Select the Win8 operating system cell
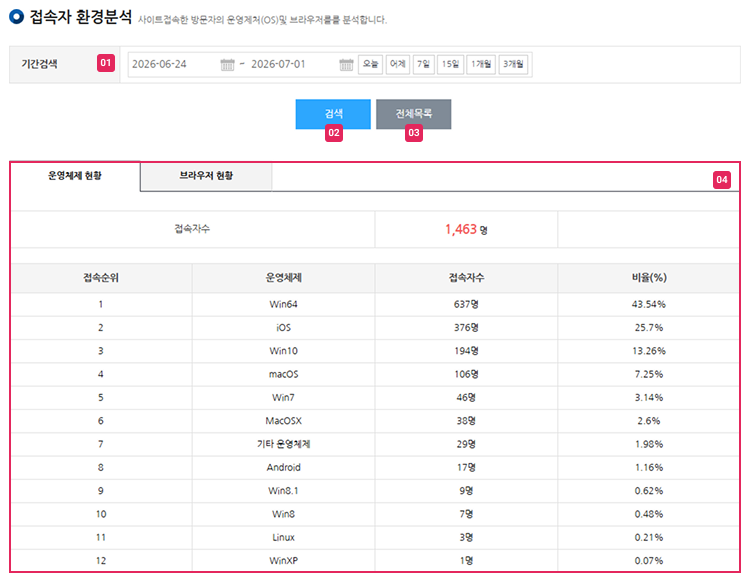The image size is (750, 582). pyautogui.click(x=284, y=515)
